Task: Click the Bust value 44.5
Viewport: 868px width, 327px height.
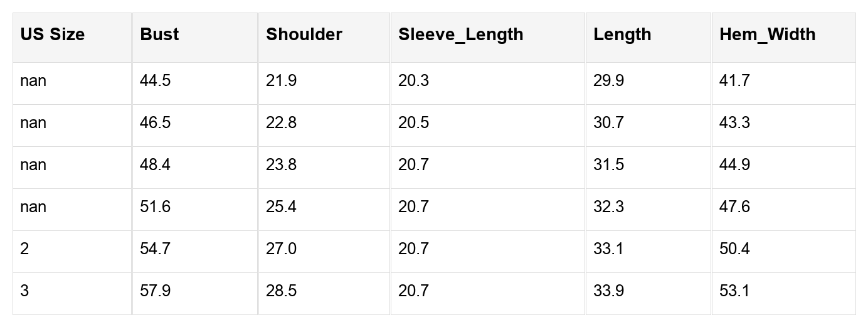Action: (155, 81)
